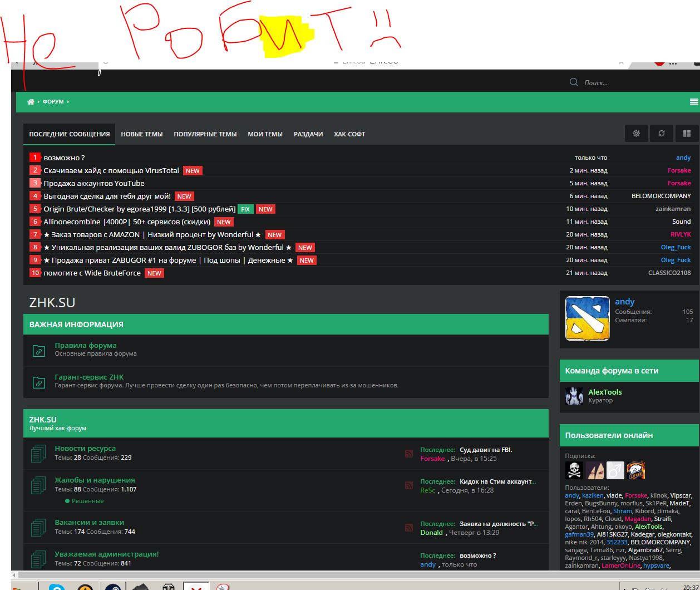Image resolution: width=700 pixels, height=590 pixels.
Task: Open last post Кидок на Стим аккаунт
Action: (x=498, y=481)
